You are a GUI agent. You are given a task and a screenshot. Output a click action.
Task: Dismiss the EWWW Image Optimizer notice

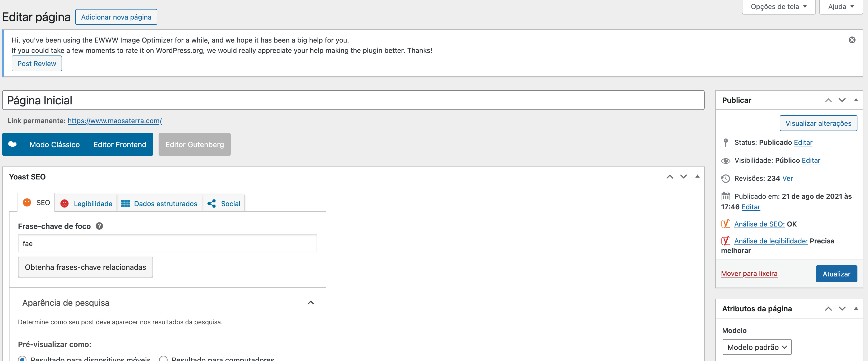point(852,40)
